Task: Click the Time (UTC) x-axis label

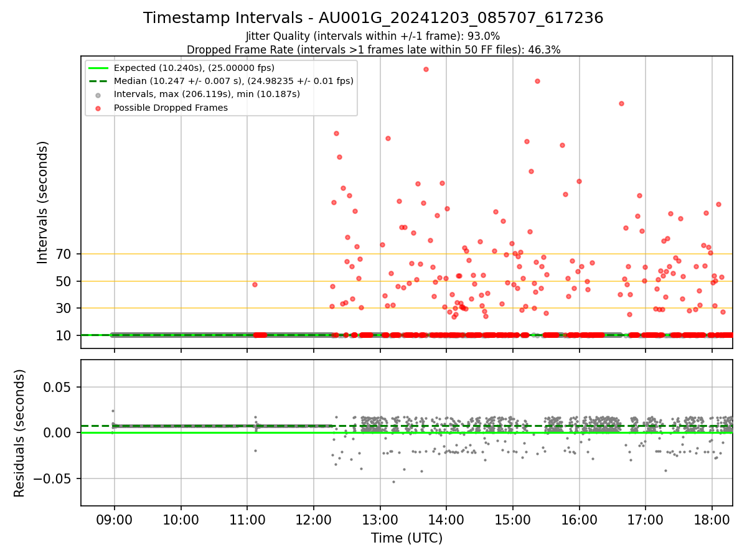Action: coord(406,538)
